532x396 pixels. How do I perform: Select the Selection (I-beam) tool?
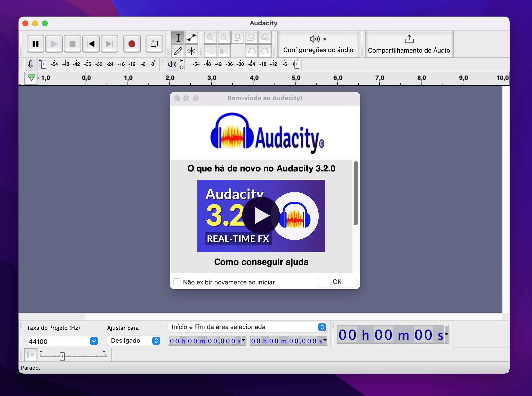pos(178,38)
